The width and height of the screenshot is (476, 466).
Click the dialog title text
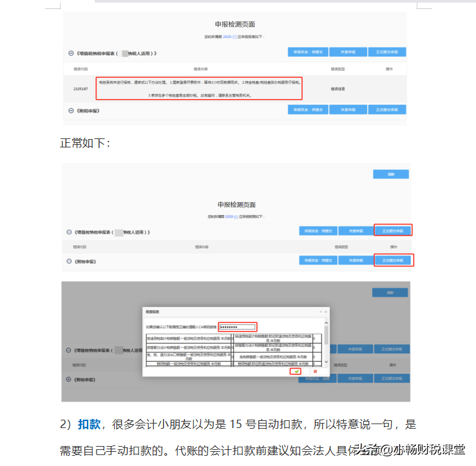(x=152, y=312)
